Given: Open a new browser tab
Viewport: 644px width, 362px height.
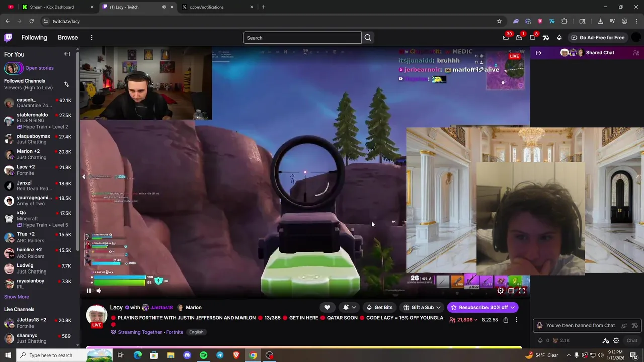Looking at the screenshot, I should coord(264,7).
